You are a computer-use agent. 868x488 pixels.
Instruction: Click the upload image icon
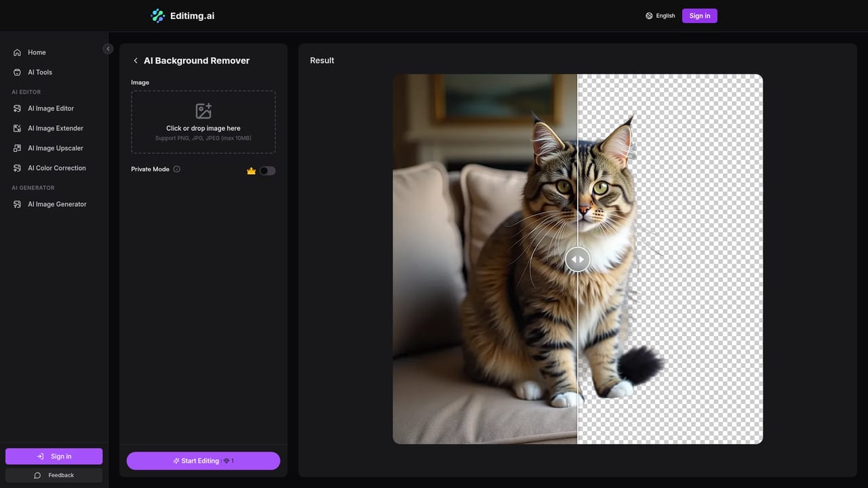203,111
